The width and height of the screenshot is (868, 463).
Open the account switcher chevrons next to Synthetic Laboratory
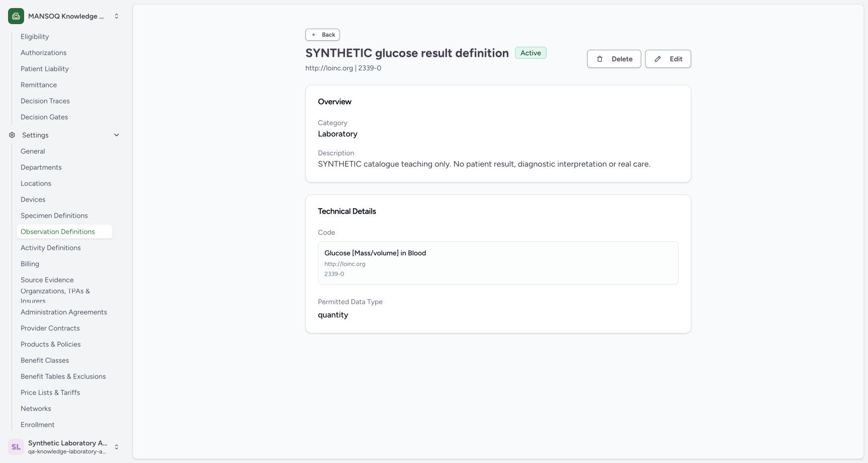click(x=117, y=447)
